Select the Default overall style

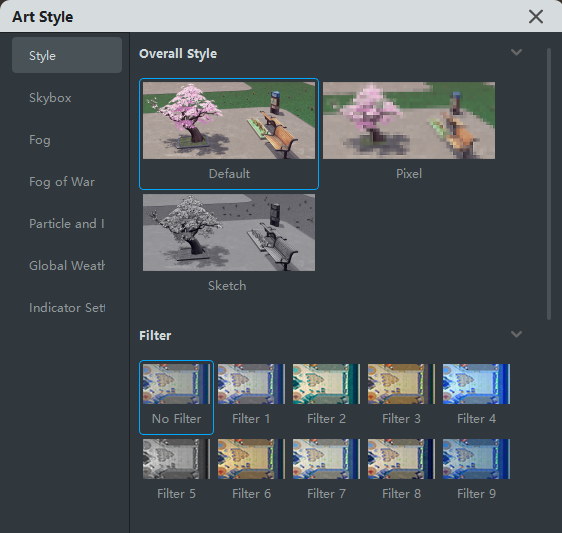tap(229, 134)
